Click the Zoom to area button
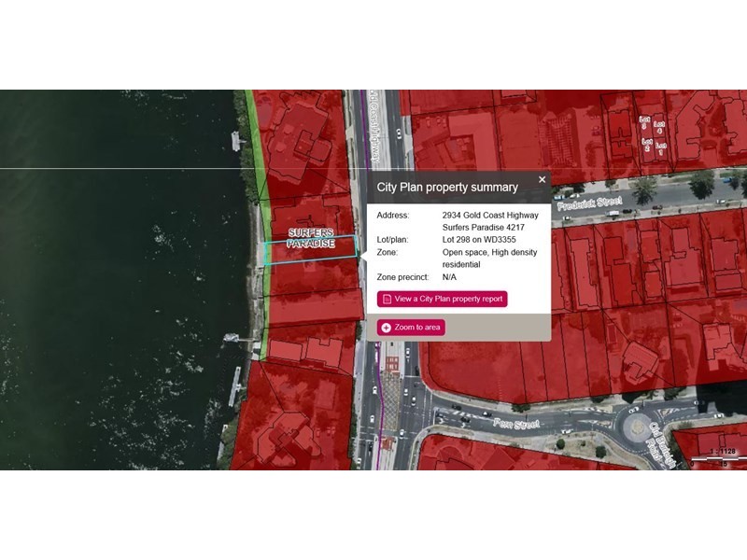This screenshot has width=747, height=560. (x=411, y=328)
